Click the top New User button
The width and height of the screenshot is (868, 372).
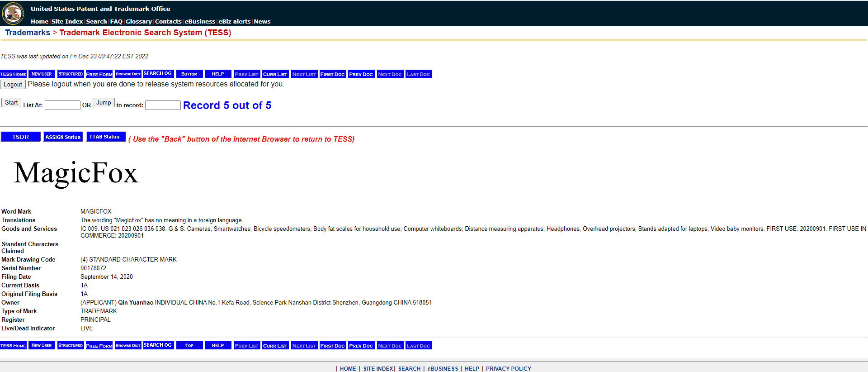[42, 74]
